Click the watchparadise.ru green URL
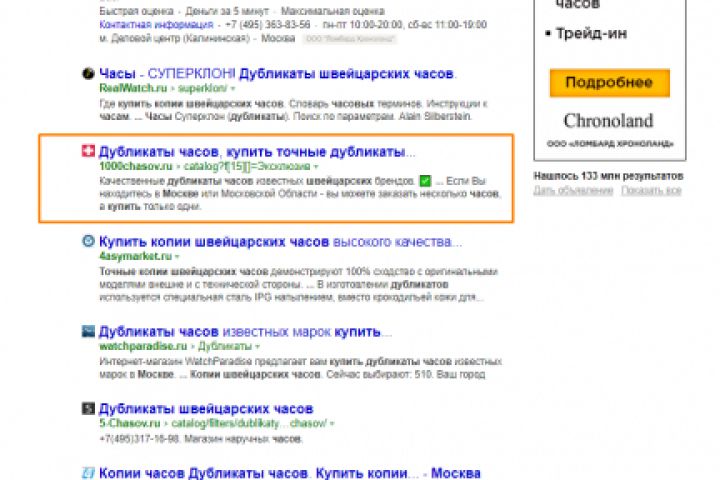 click(143, 346)
